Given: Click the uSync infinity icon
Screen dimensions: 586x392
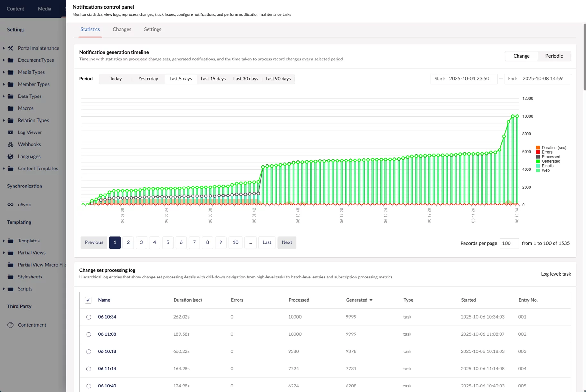Looking at the screenshot, I should click(10, 205).
